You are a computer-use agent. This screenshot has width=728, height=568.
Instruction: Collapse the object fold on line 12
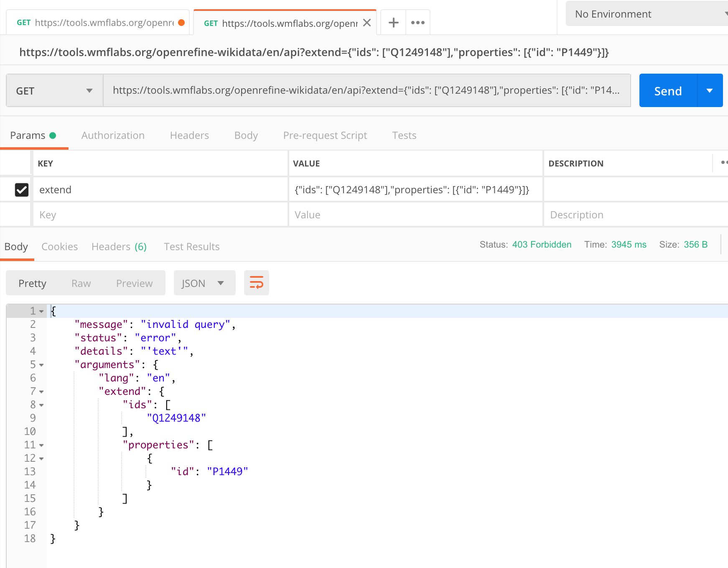tap(41, 458)
